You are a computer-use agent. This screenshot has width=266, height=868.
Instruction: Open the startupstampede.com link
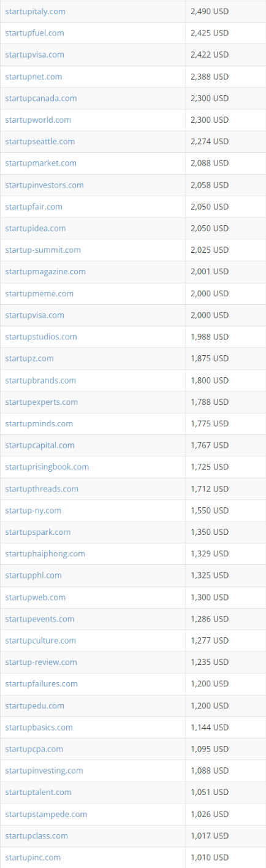tap(46, 814)
